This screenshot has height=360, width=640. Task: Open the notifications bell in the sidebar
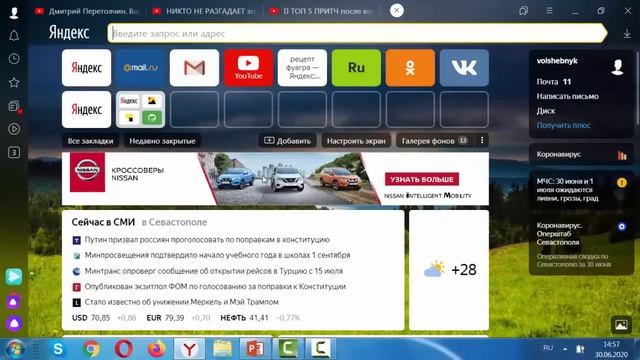click(x=14, y=36)
